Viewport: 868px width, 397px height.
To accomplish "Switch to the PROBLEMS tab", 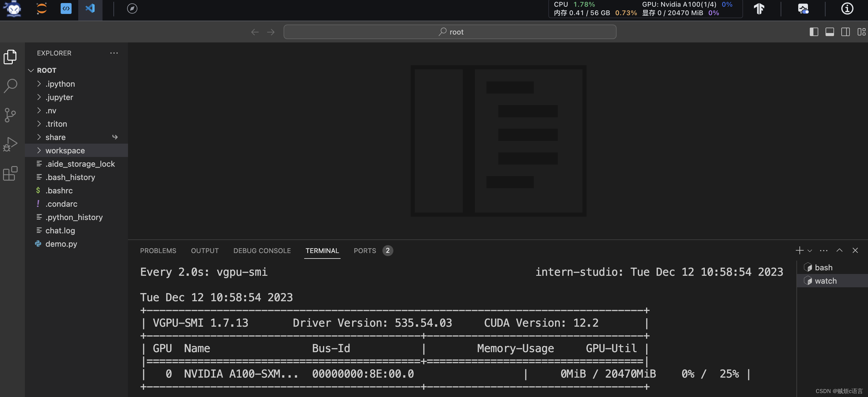I will tap(158, 251).
